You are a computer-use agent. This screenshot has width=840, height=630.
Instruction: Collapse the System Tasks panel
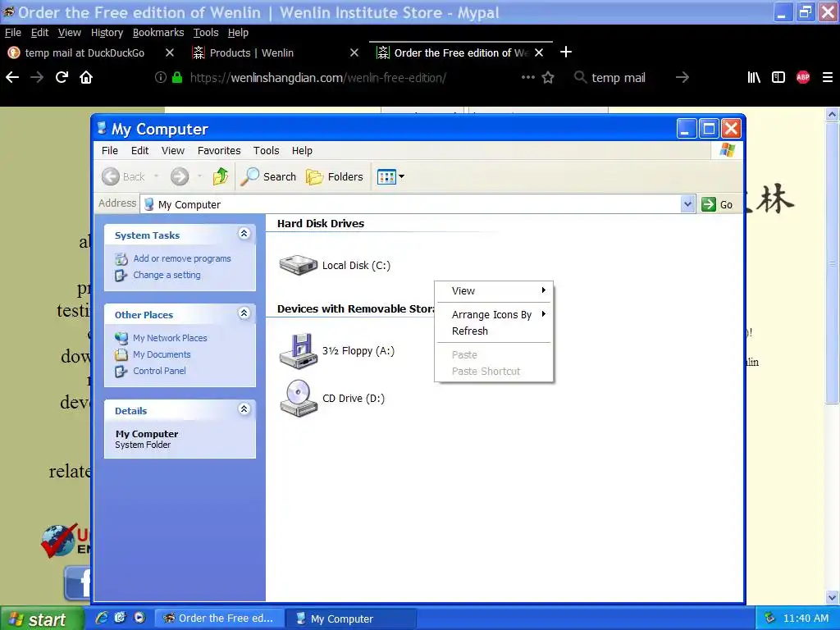point(244,234)
